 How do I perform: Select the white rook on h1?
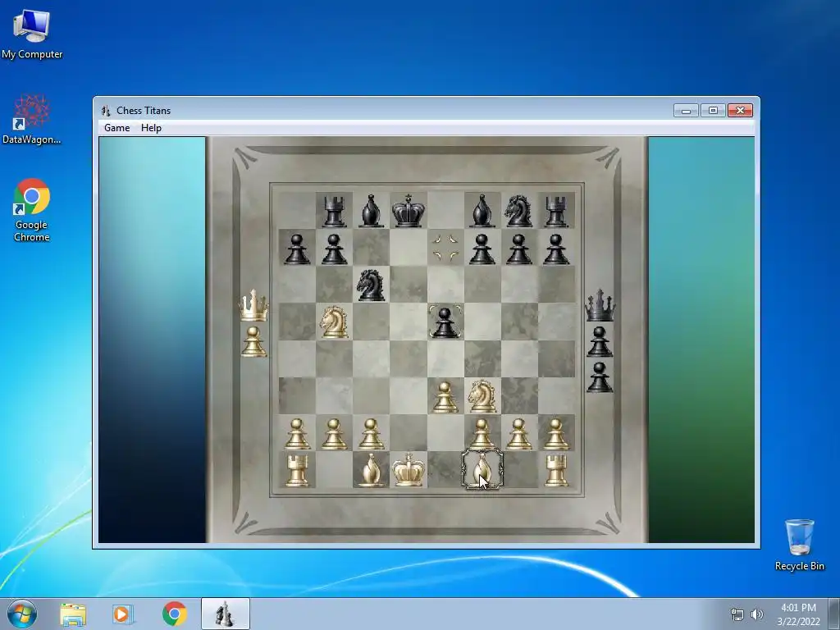tap(556, 469)
